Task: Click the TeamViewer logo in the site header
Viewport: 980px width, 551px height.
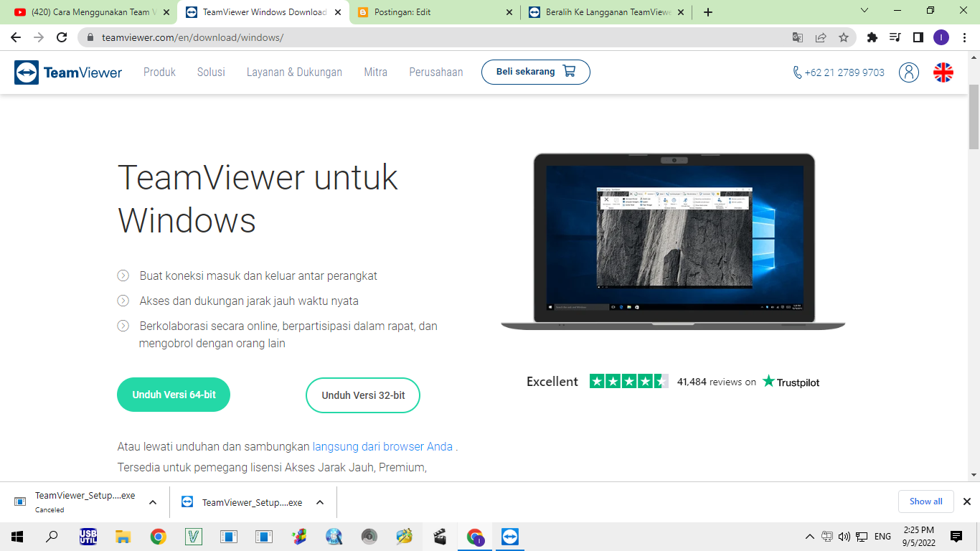Action: point(68,72)
